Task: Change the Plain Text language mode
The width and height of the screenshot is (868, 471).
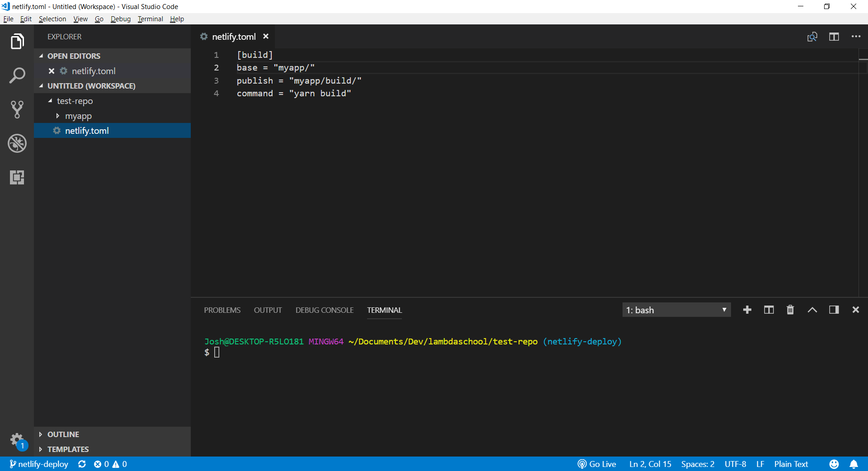Action: click(791, 464)
